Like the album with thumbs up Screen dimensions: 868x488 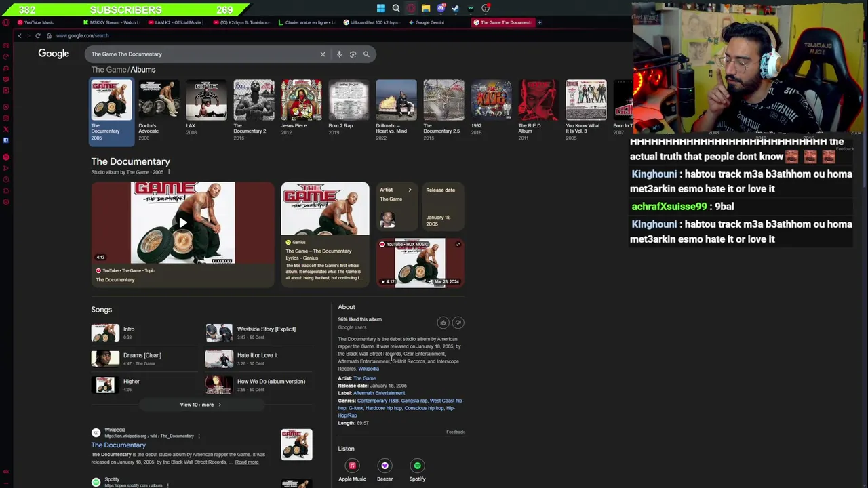click(443, 323)
